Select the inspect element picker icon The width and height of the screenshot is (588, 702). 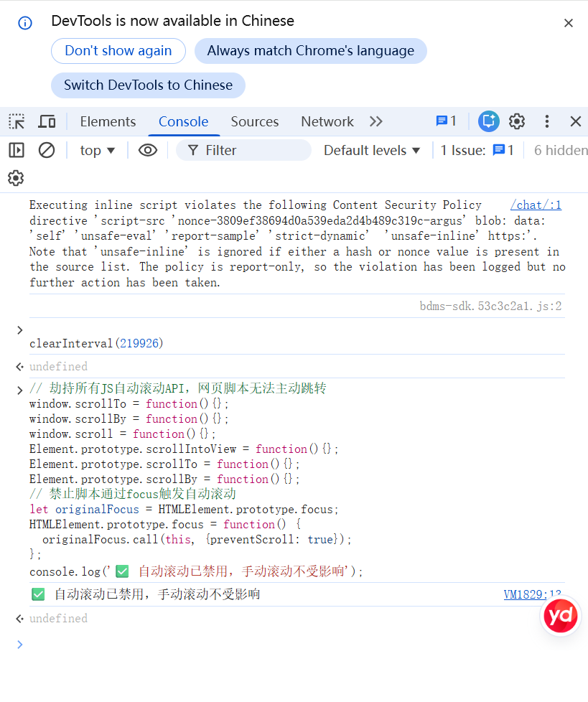(17, 121)
